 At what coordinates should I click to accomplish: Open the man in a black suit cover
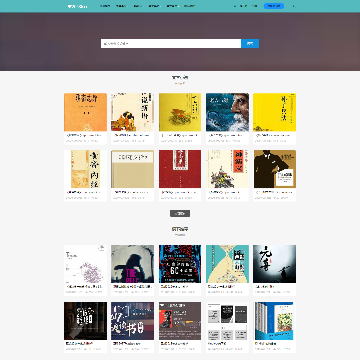[274, 169]
